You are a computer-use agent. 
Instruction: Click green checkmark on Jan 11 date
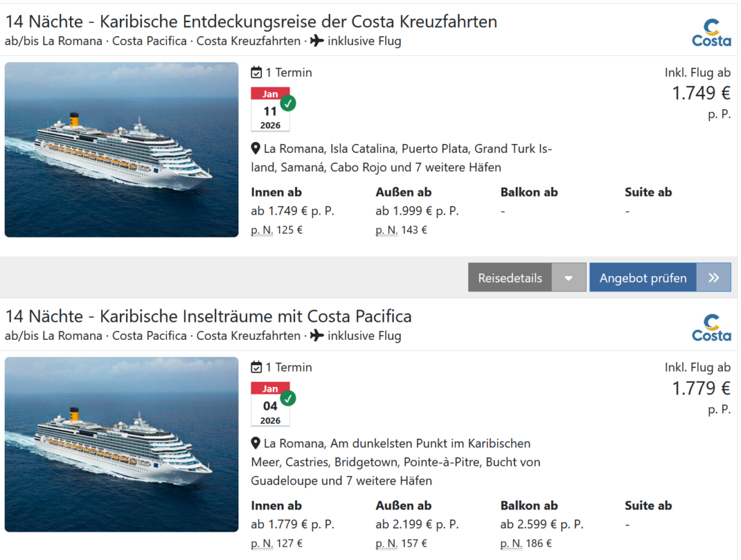pyautogui.click(x=288, y=104)
